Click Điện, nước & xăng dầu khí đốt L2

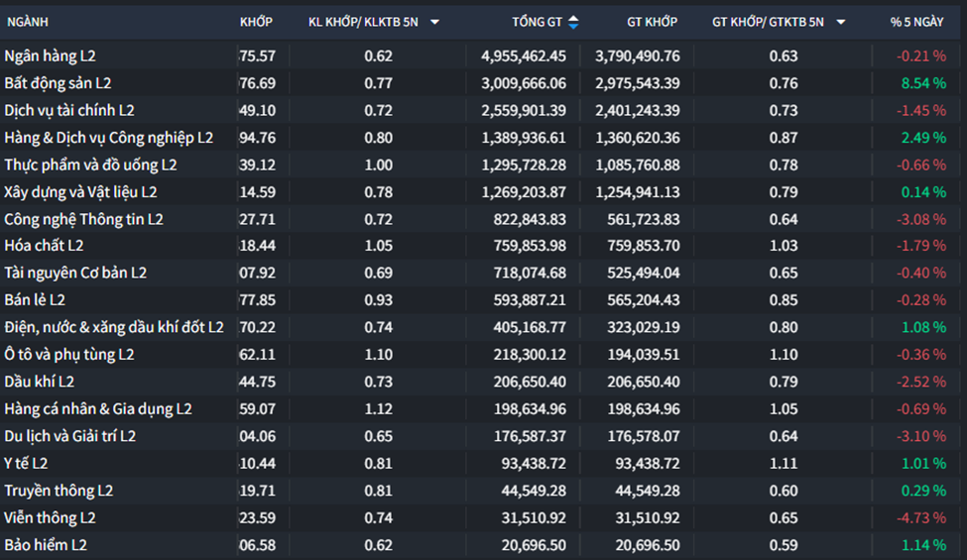114,327
